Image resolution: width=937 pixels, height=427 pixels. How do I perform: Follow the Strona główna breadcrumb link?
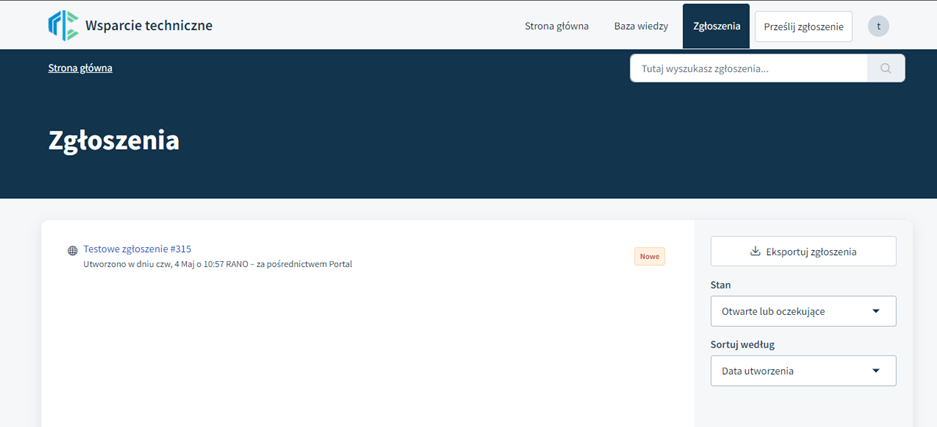pos(80,68)
